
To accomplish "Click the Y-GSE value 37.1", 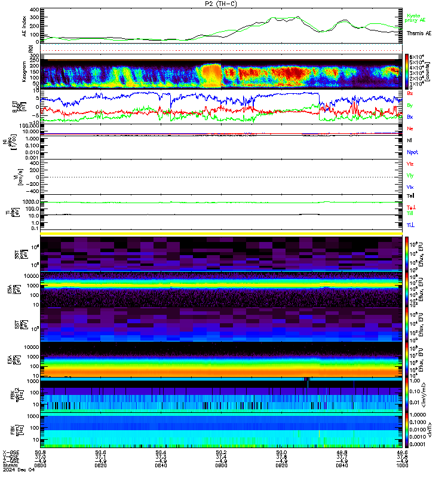I will [x=100, y=457].
